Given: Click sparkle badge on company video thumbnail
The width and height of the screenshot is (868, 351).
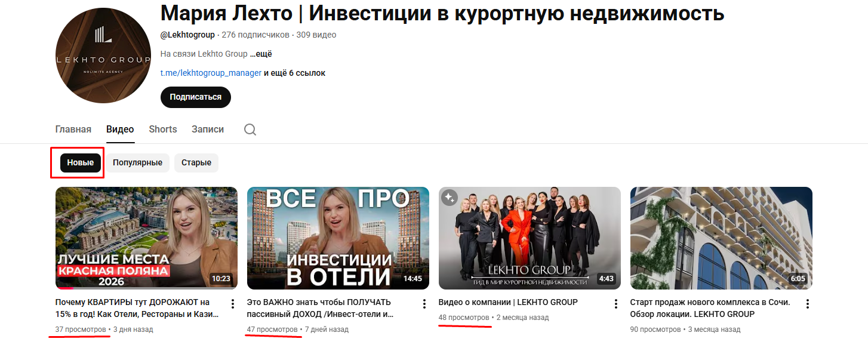Looking at the screenshot, I should click(450, 198).
